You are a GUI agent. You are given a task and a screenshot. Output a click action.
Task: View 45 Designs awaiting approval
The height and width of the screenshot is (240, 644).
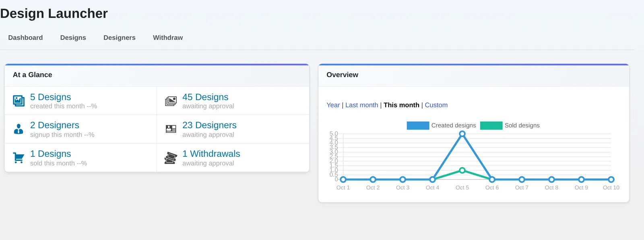point(205,97)
